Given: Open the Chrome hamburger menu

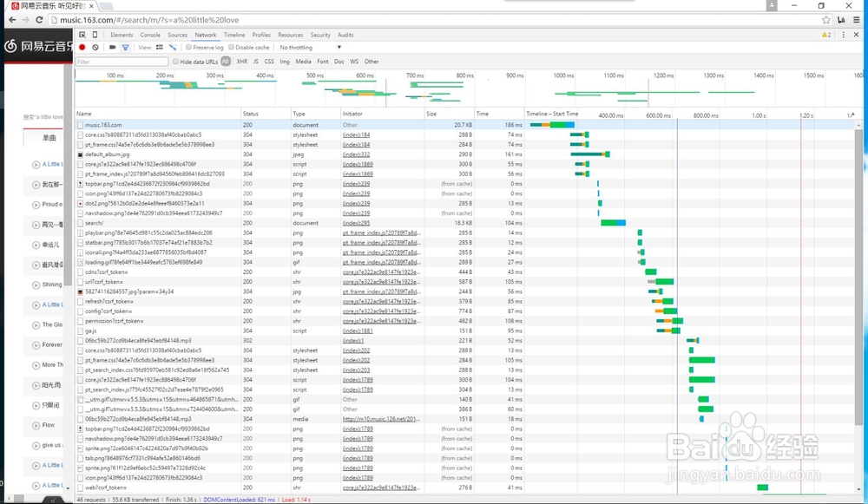Looking at the screenshot, I should pyautogui.click(x=856, y=20).
